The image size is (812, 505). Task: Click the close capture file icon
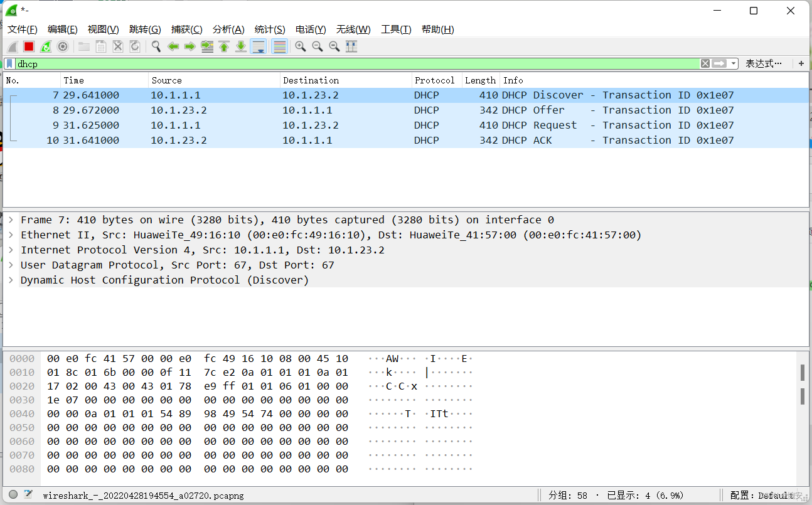(117, 46)
